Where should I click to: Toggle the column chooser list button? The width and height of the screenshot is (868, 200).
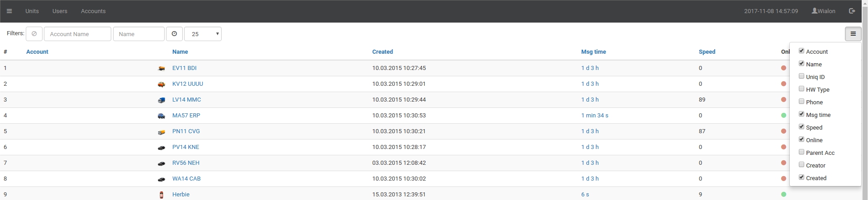coord(853,34)
